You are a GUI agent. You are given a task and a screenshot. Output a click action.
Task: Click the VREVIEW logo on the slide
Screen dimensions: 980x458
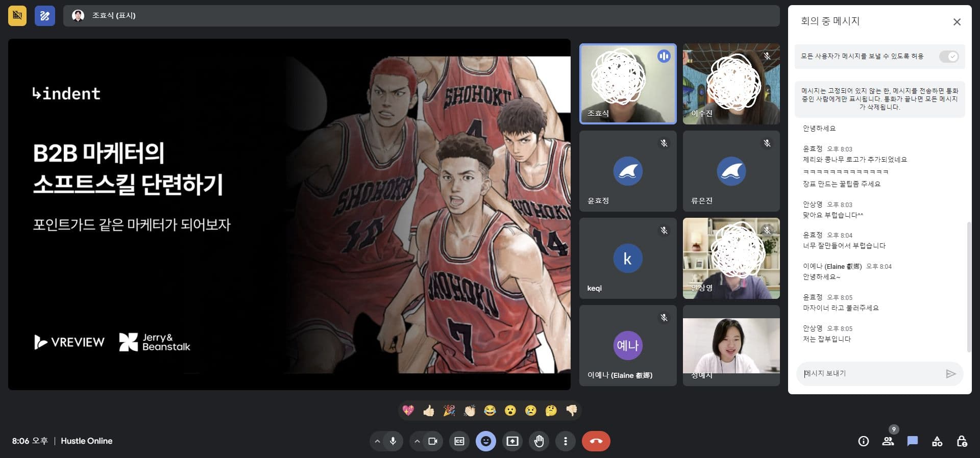[x=69, y=342]
